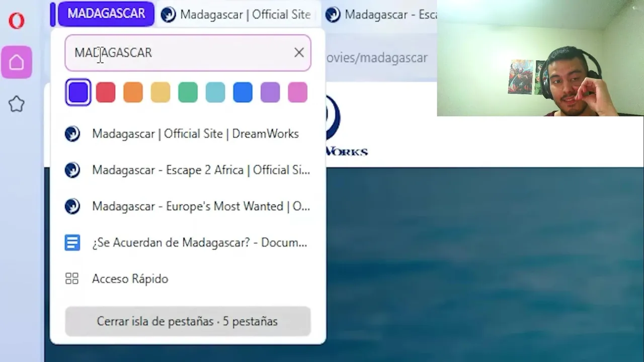Viewport: 644px width, 362px height.
Task: Pick the blue island color
Action: coord(243,93)
